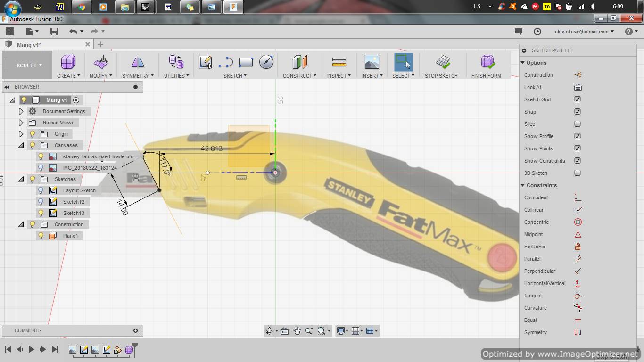This screenshot has width=644, height=362.
Task: Open the CREATE menu
Action: click(68, 76)
